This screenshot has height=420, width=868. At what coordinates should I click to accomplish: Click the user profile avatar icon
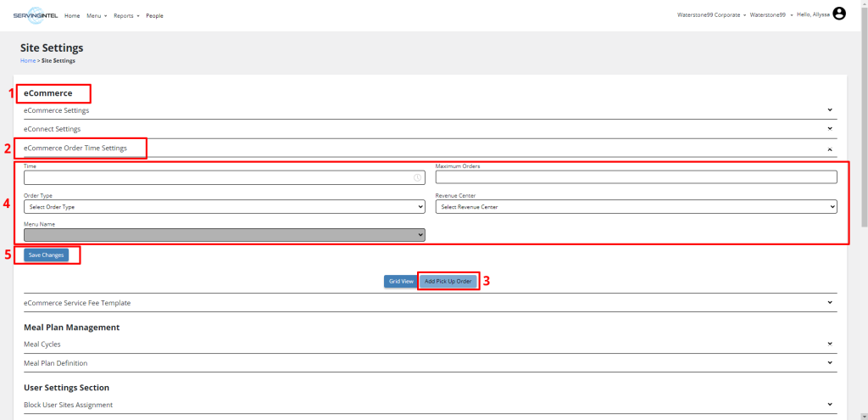click(839, 14)
